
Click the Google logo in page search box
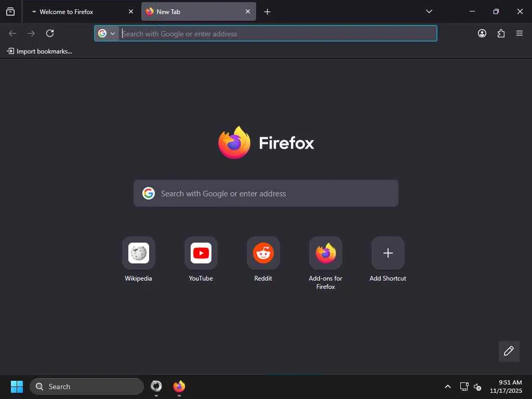pos(148,193)
